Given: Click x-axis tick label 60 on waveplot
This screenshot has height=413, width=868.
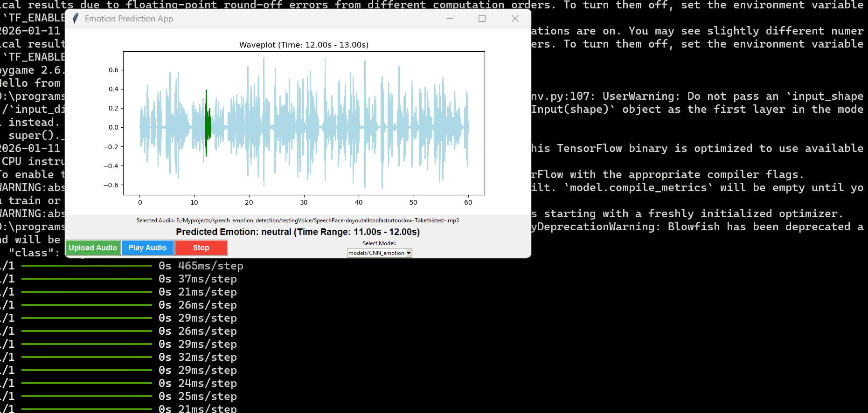Looking at the screenshot, I should coord(468,202).
